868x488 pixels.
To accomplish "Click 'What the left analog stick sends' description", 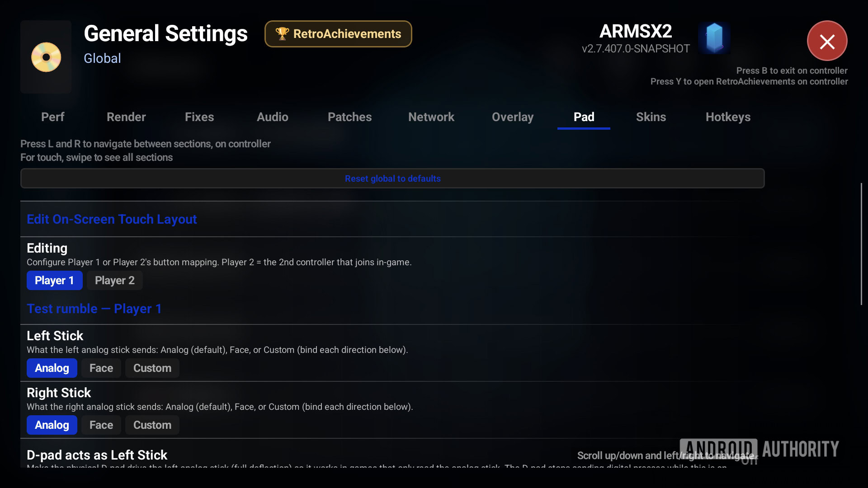I will coord(217,350).
